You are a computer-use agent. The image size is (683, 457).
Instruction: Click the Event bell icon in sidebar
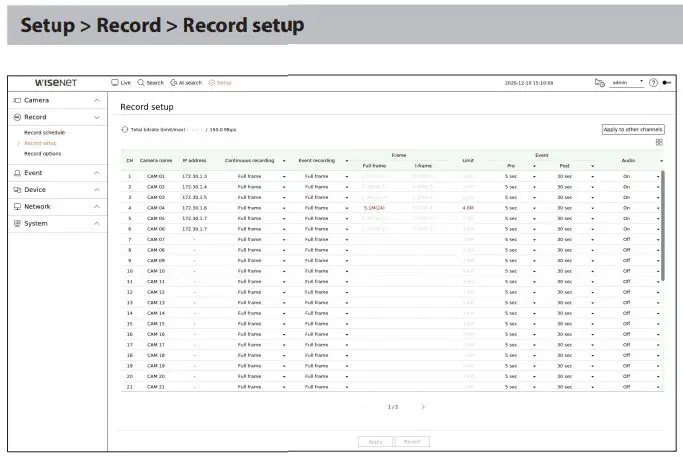(x=17, y=173)
